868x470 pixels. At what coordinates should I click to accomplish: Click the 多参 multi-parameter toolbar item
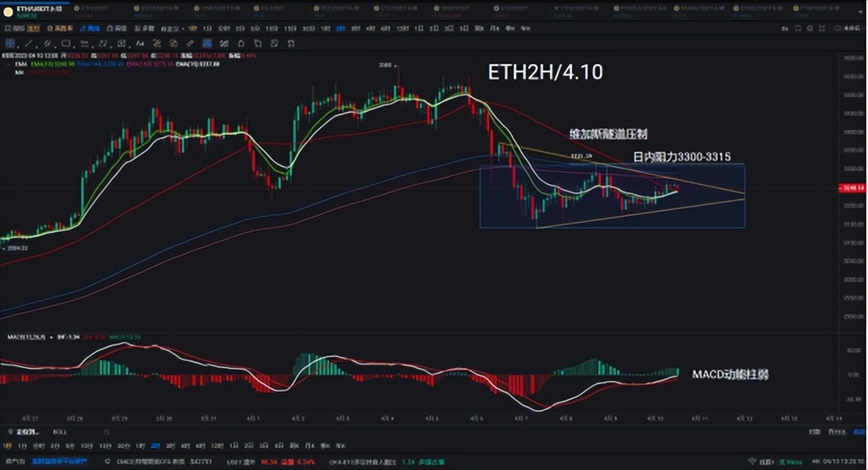coord(144,28)
